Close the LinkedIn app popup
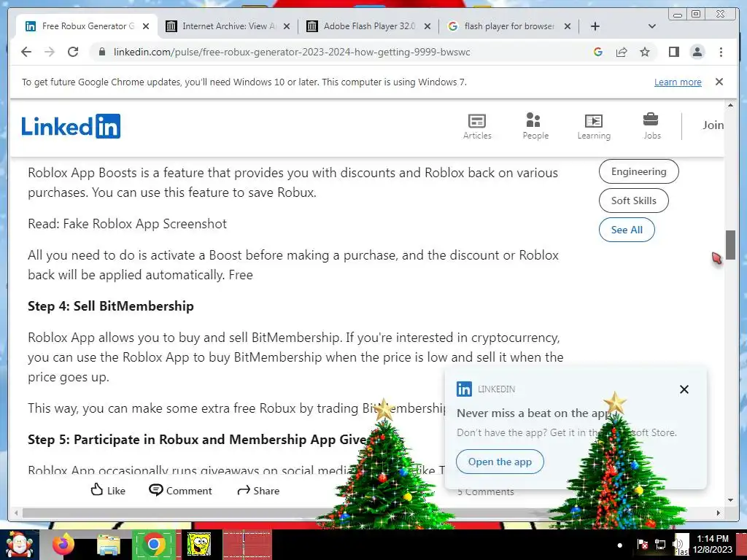This screenshot has width=747, height=560. pos(684,389)
